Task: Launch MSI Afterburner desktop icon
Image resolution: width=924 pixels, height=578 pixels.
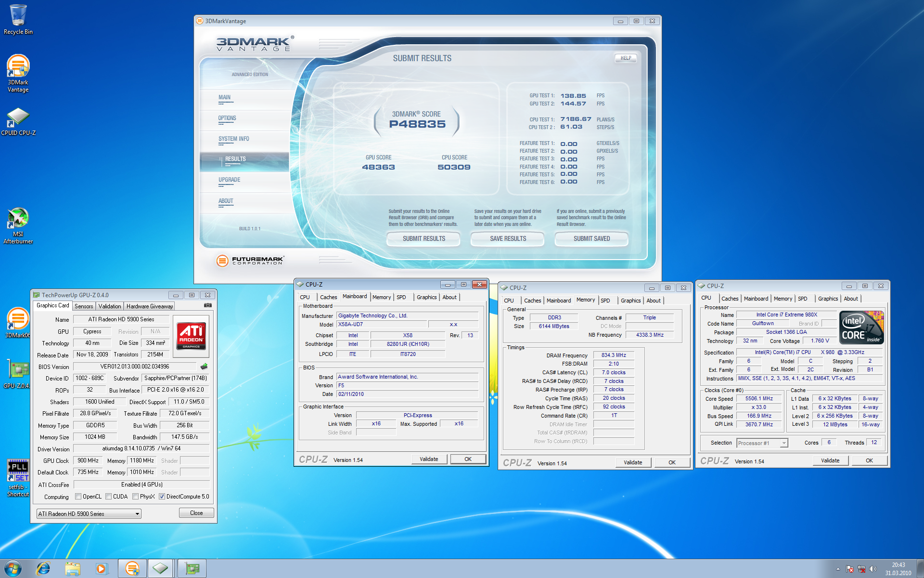Action: click(x=18, y=225)
